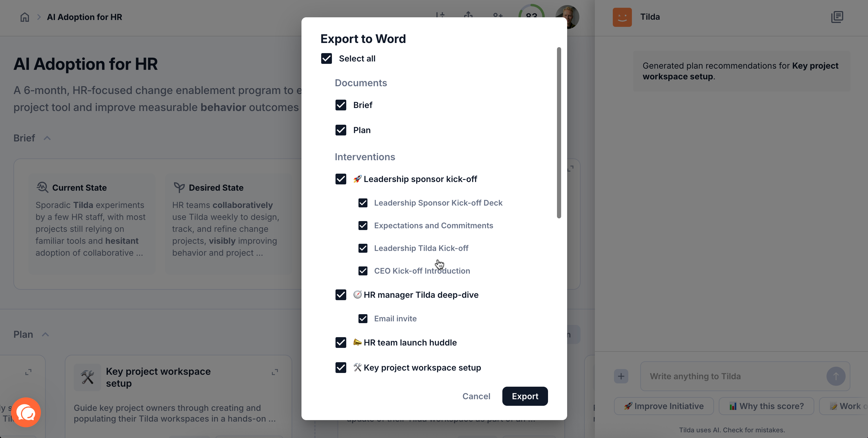Toggle the Leadership sponsor kick-off checkbox

(x=341, y=179)
